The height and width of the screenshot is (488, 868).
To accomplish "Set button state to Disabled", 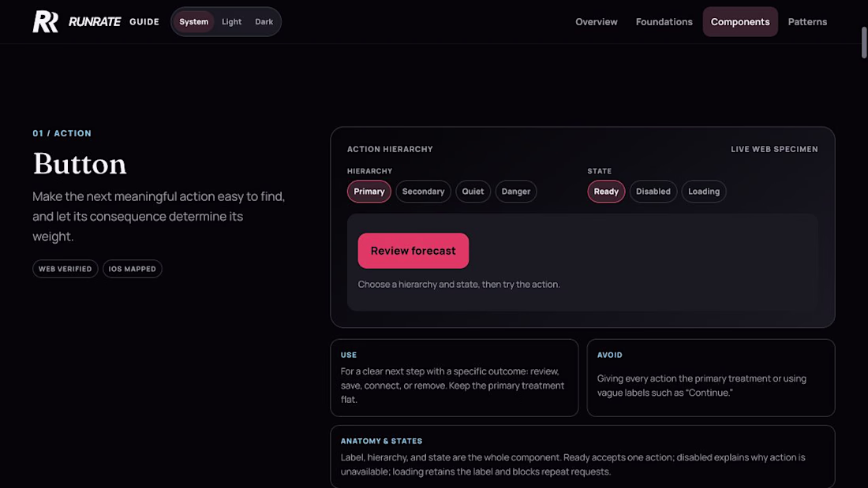I will (653, 192).
